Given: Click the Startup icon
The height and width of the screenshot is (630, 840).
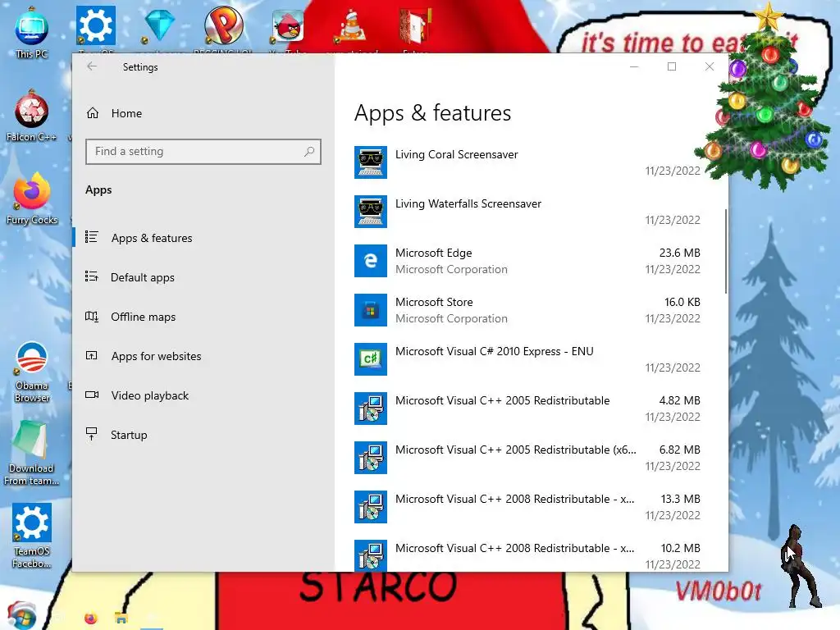Looking at the screenshot, I should (92, 434).
